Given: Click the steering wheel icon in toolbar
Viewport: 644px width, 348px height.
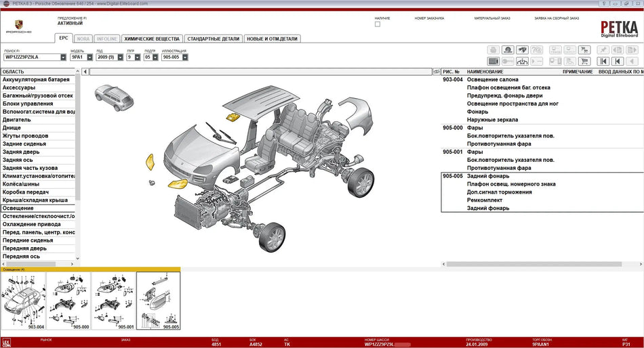Looking at the screenshot, I should [x=522, y=61].
